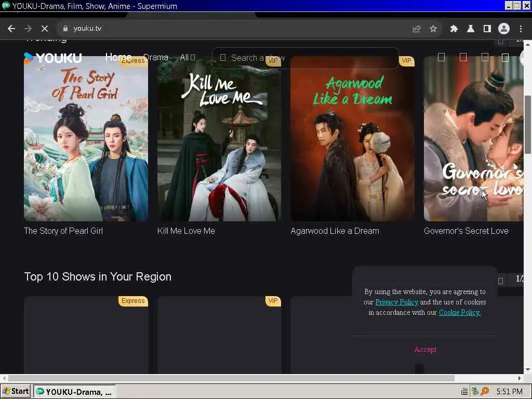Toggle the browser side panel icon

487,29
